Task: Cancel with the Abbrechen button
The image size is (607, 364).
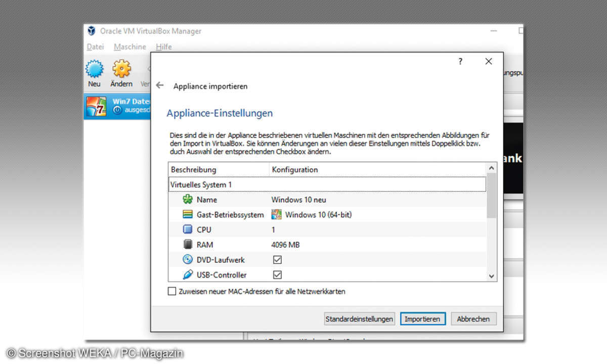Action: [473, 319]
